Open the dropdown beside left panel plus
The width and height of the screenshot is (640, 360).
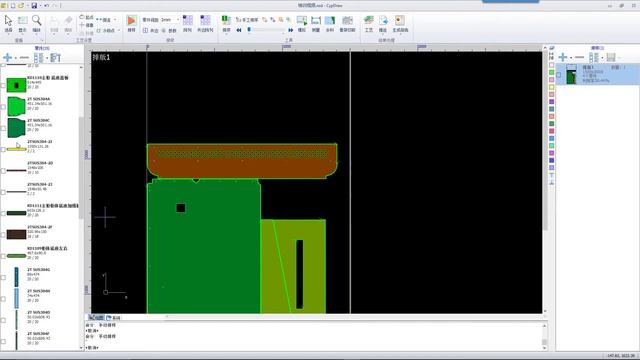click(15, 58)
